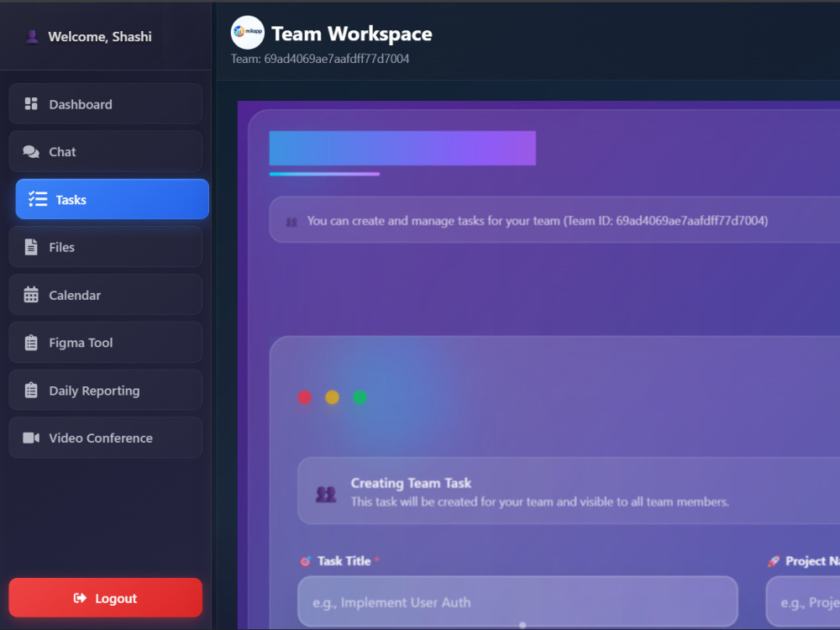Screen dimensions: 840x630
Task: Go to the Files section
Action: tap(106, 247)
